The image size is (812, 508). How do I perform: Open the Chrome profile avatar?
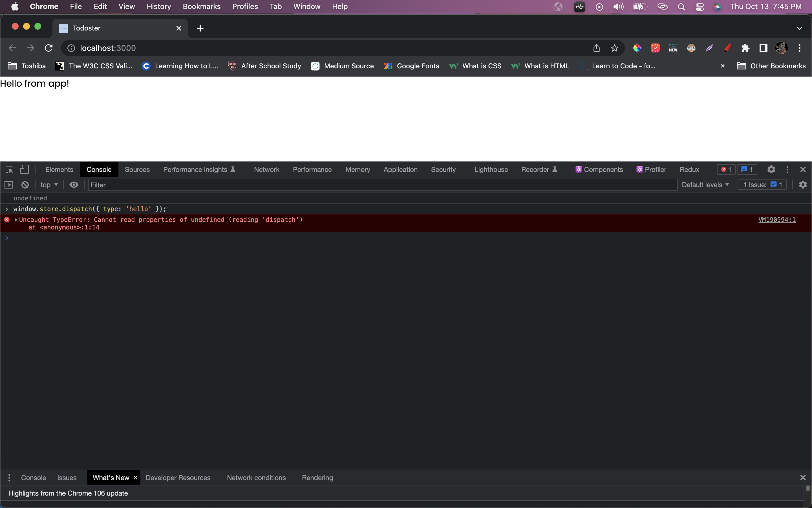(x=782, y=48)
